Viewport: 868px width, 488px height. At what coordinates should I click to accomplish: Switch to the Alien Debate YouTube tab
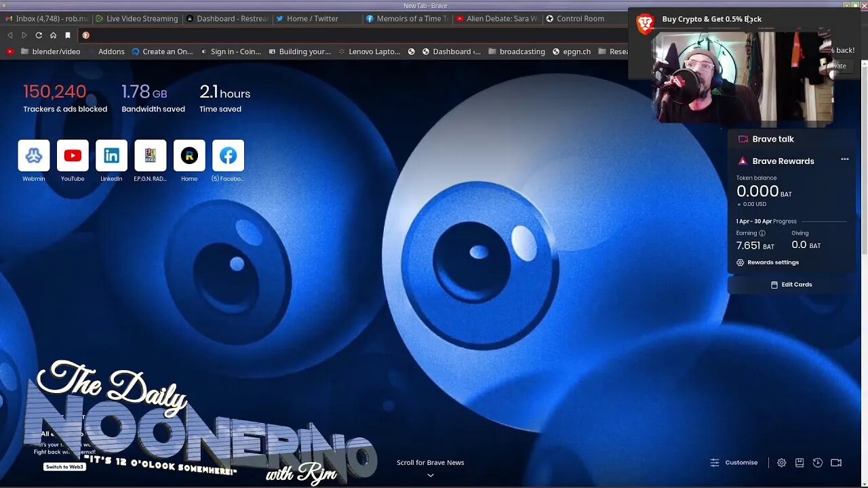[x=498, y=19]
